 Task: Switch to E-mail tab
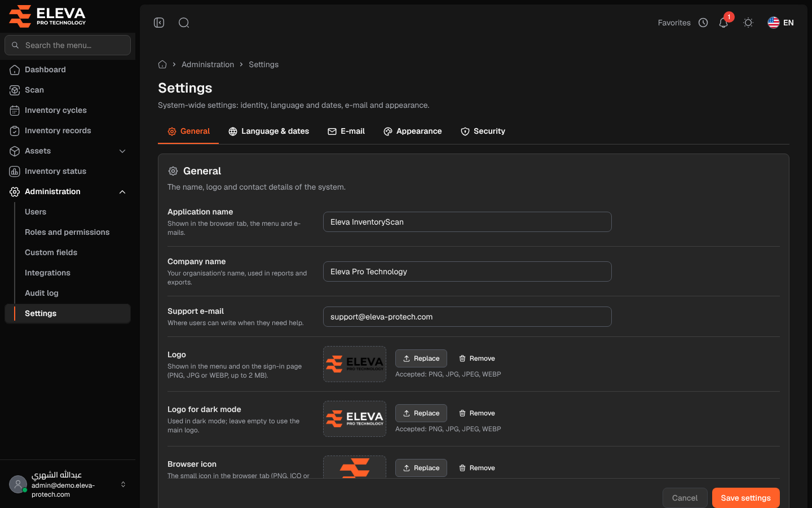coord(346,131)
